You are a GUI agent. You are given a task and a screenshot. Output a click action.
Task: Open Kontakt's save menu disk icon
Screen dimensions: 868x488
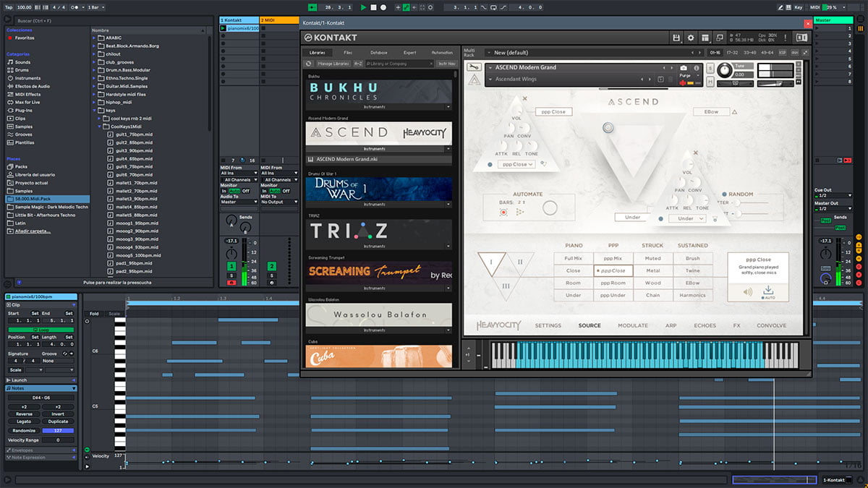coord(676,38)
